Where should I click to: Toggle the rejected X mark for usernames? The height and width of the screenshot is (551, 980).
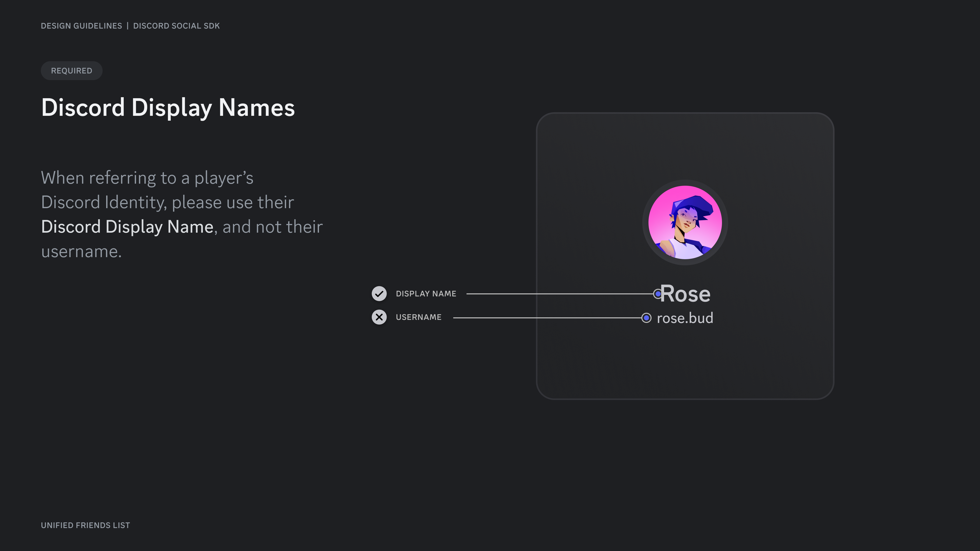(379, 317)
